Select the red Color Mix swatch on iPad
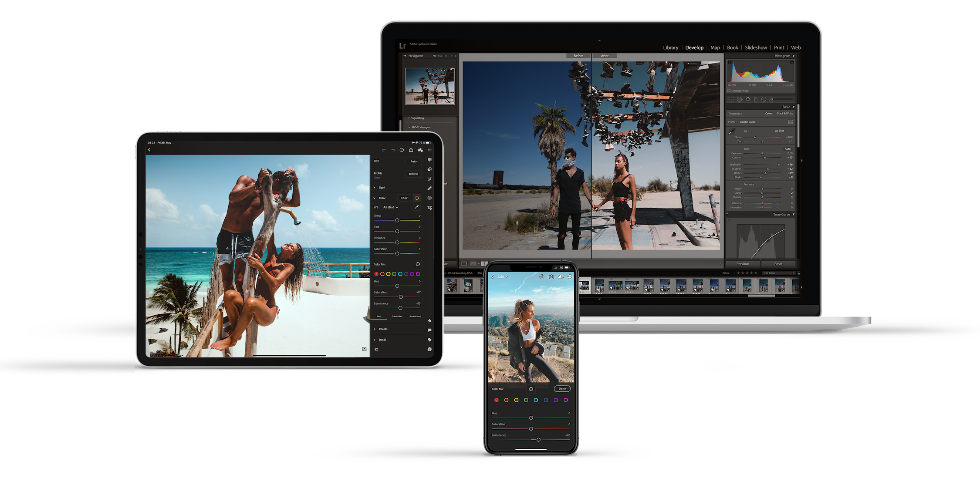This screenshot has height=478, width=980. pos(376,274)
